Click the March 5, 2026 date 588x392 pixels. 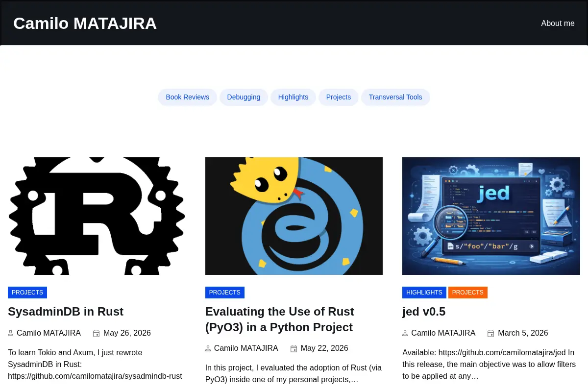click(x=523, y=333)
